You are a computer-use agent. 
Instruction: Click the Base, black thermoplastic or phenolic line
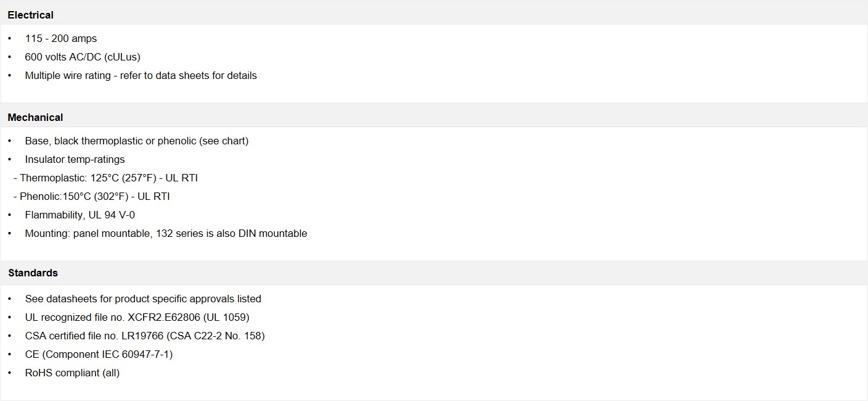(137, 141)
